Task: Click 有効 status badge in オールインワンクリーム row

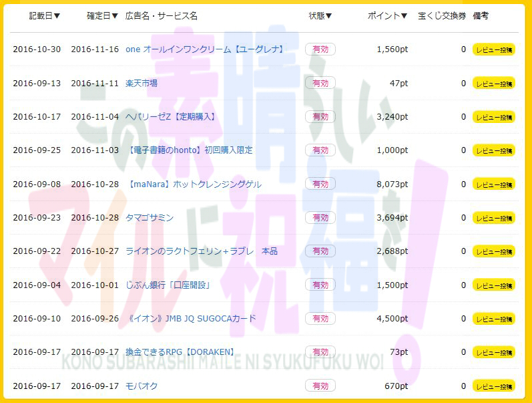Action: (320, 49)
